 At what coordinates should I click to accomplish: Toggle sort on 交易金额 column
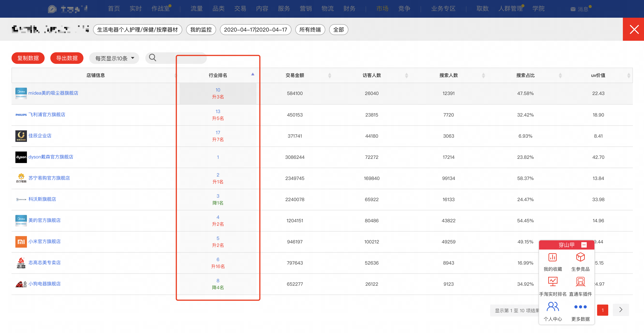(x=329, y=75)
